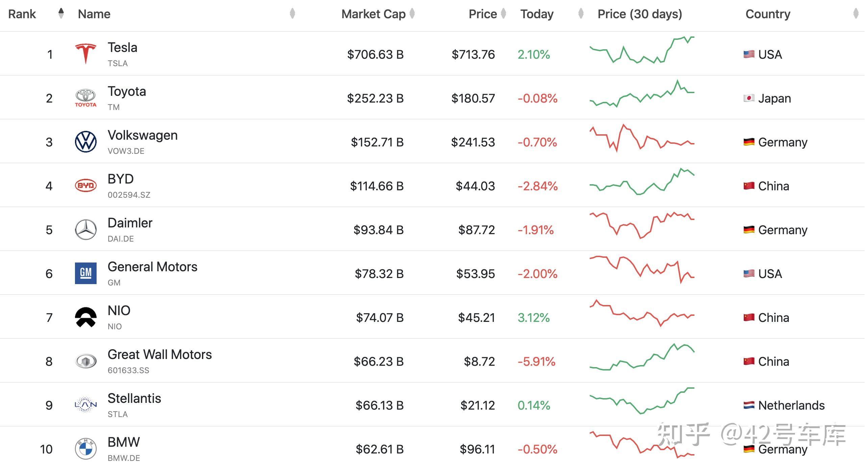This screenshot has height=469, width=868.
Task: Click the Today column header
Action: (x=537, y=14)
